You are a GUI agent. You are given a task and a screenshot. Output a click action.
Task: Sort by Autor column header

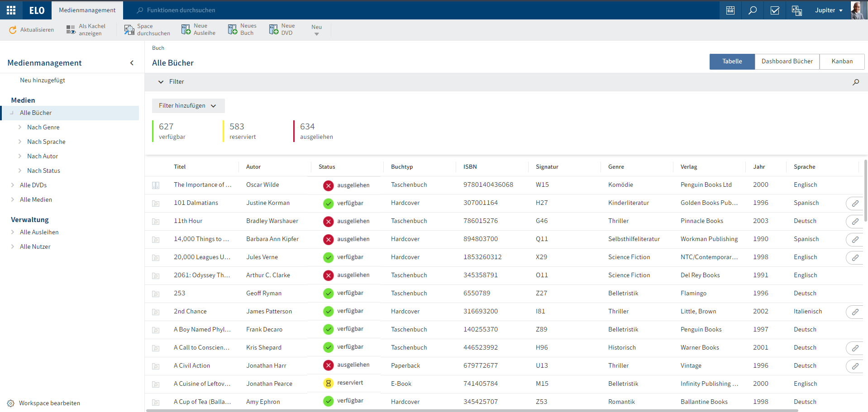pos(253,167)
